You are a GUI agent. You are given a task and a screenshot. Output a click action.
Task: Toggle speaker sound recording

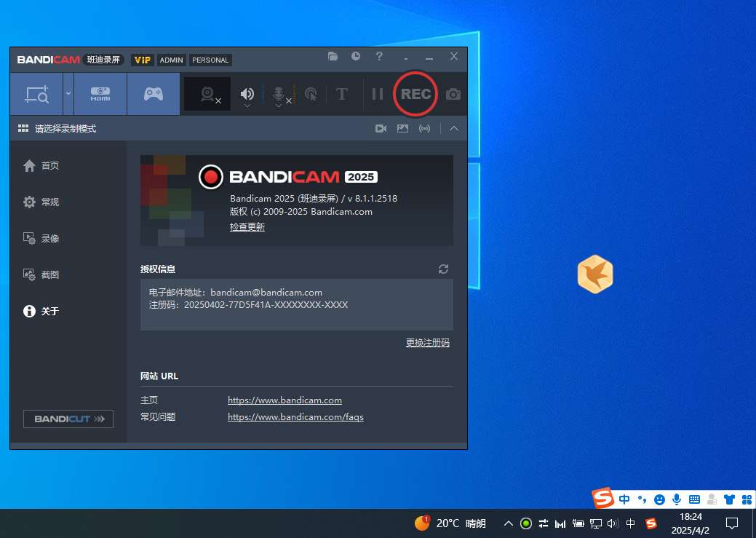tap(247, 94)
